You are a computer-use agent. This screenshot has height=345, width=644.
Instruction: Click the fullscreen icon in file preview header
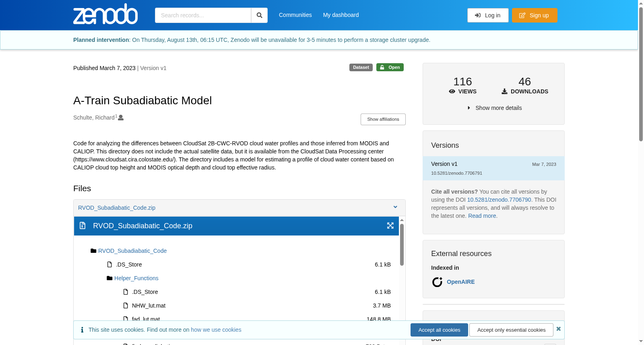point(390,225)
